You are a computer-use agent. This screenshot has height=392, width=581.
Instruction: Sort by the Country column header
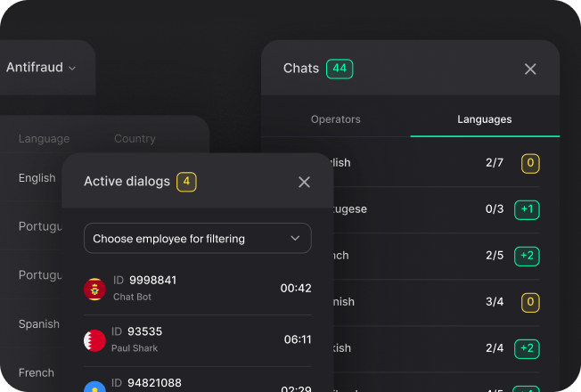click(x=135, y=139)
